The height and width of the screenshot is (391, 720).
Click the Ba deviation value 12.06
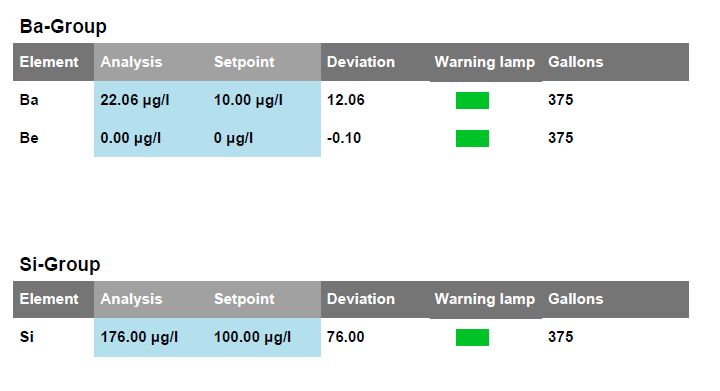[345, 100]
